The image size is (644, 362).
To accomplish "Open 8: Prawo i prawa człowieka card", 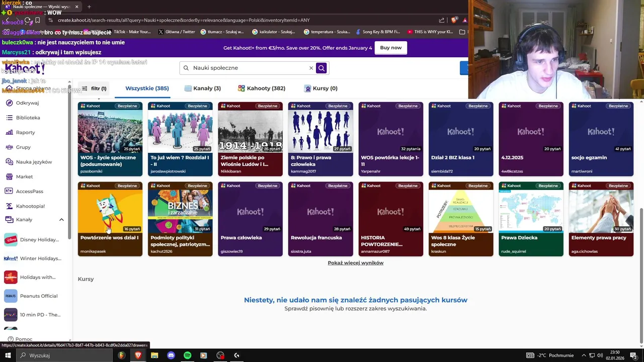I will click(320, 139).
